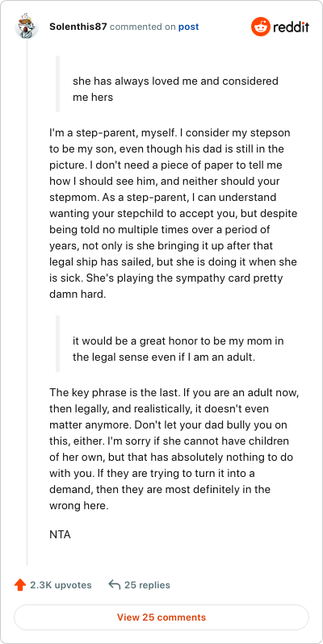Click the gray bar beside the second quote

pos(57,344)
